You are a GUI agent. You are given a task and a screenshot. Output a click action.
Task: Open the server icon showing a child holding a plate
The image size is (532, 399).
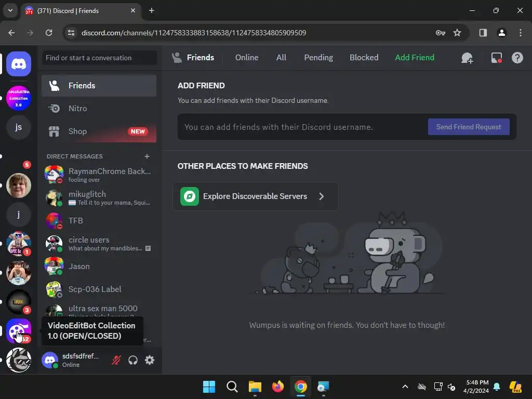[x=19, y=272]
